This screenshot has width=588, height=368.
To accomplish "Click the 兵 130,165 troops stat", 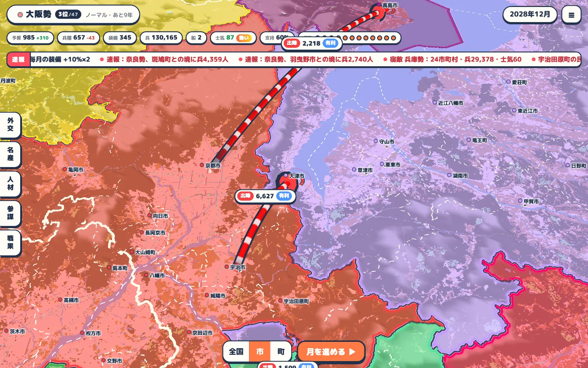I will [161, 38].
